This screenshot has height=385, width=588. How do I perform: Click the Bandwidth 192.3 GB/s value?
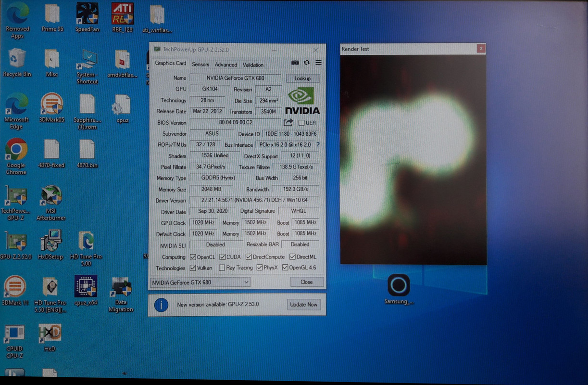296,189
